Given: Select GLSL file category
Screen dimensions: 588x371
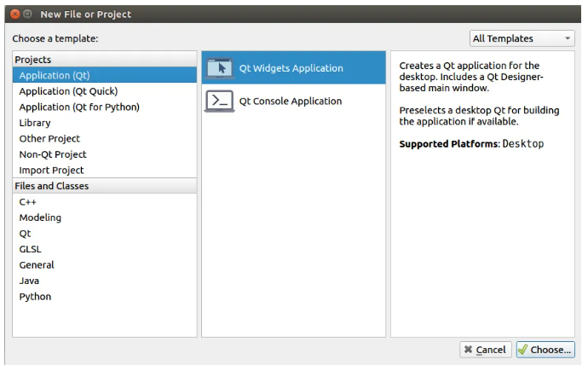Looking at the screenshot, I should pos(105,249).
